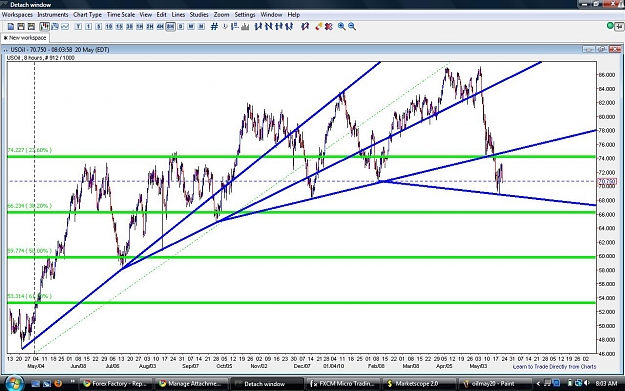This screenshot has width=625, height=391.
Task: Click the 59.774 Fibonacci level label
Action: click(29, 251)
